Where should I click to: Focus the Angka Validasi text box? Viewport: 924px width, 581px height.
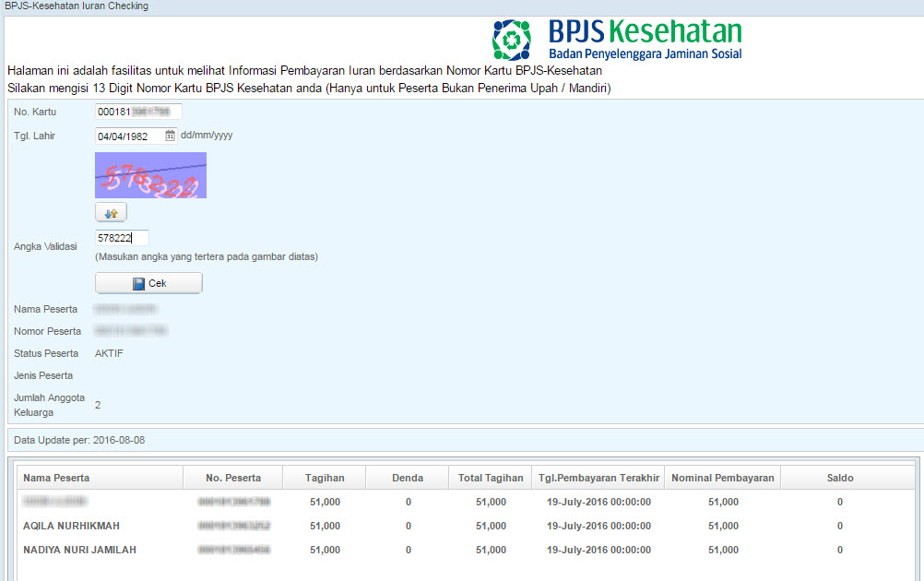click(x=120, y=237)
